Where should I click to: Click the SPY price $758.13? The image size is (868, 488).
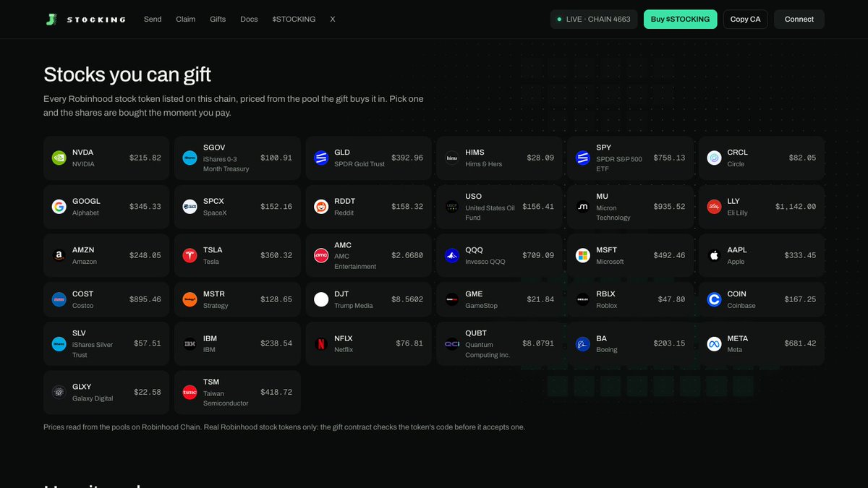(669, 158)
